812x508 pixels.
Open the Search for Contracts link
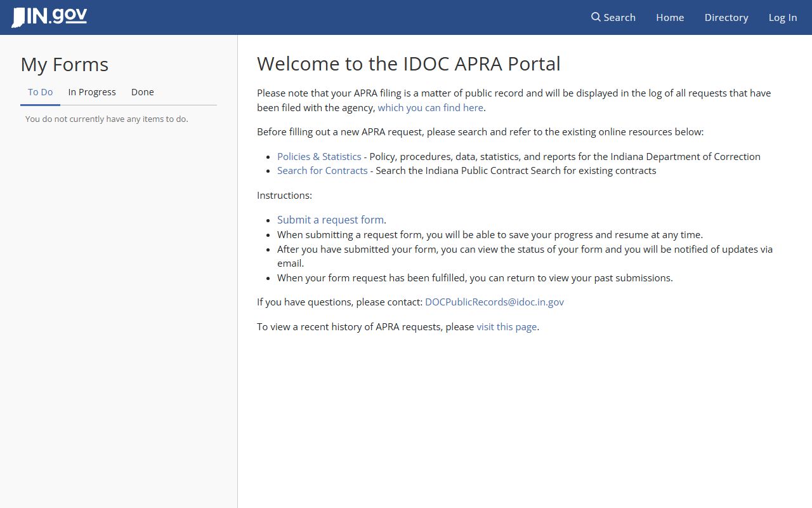click(x=322, y=171)
